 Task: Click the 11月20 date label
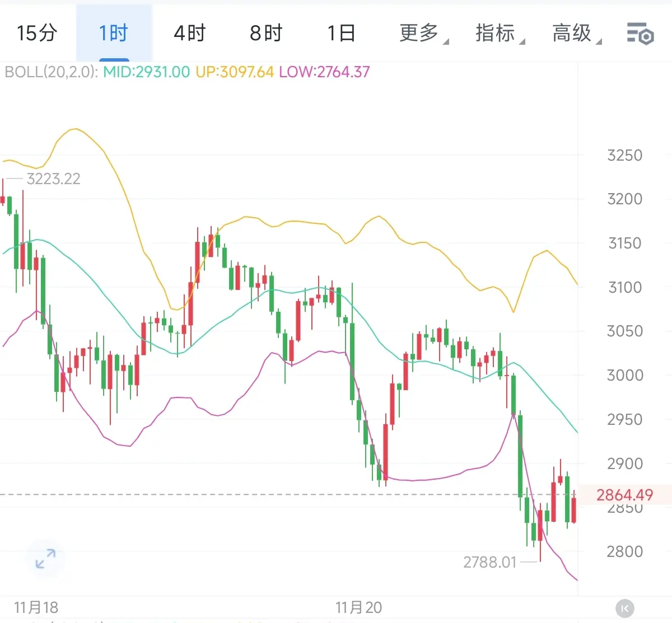click(358, 607)
